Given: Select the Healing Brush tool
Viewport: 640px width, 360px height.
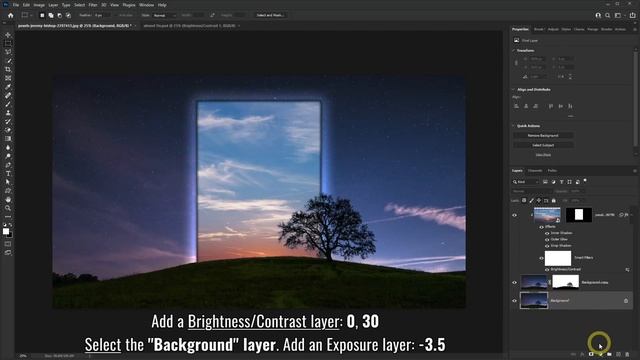Looking at the screenshot, I should (x=8, y=96).
